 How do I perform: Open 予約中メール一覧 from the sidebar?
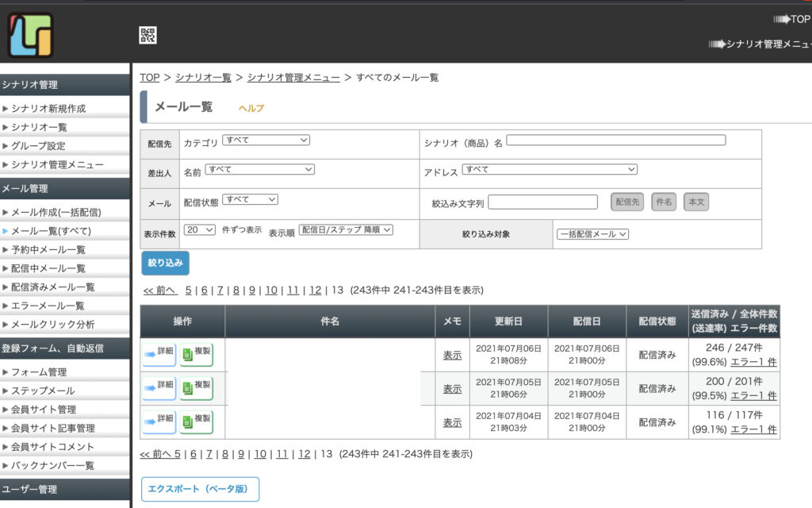[48, 249]
